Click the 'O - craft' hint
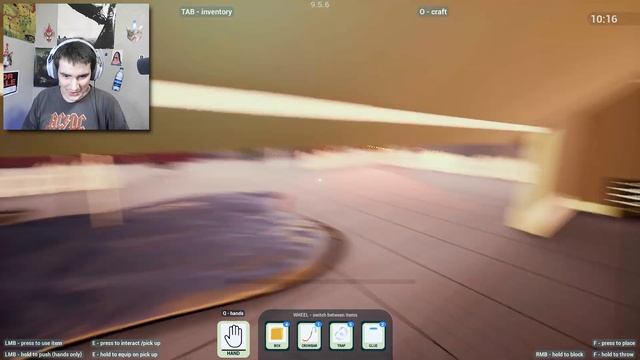 [x=433, y=12]
